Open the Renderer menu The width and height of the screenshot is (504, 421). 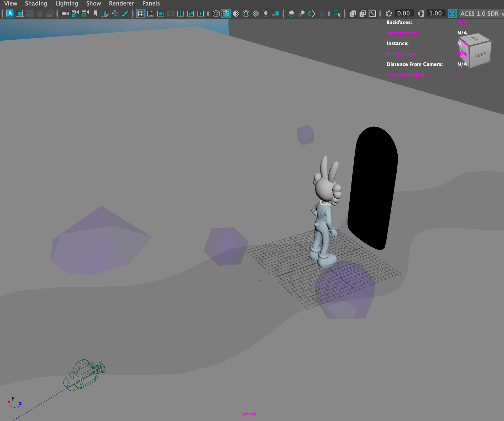[121, 3]
